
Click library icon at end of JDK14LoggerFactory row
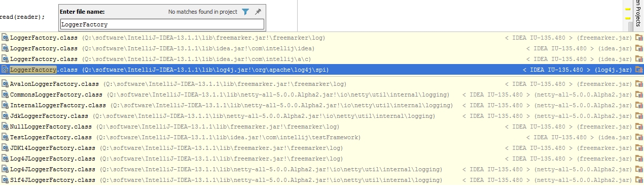(x=639, y=148)
